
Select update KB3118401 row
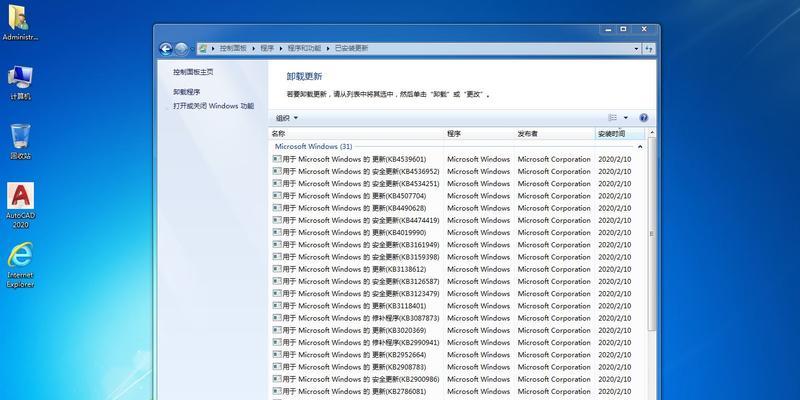click(x=453, y=306)
